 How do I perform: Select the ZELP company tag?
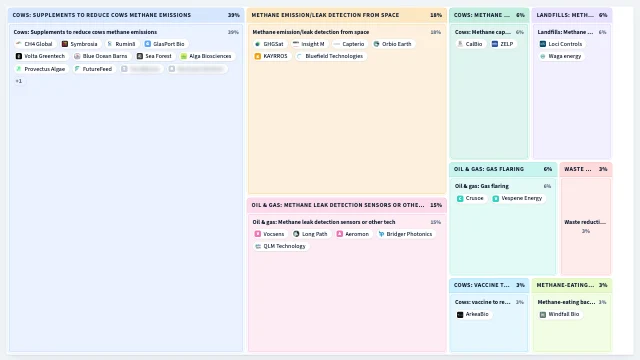click(x=502, y=44)
